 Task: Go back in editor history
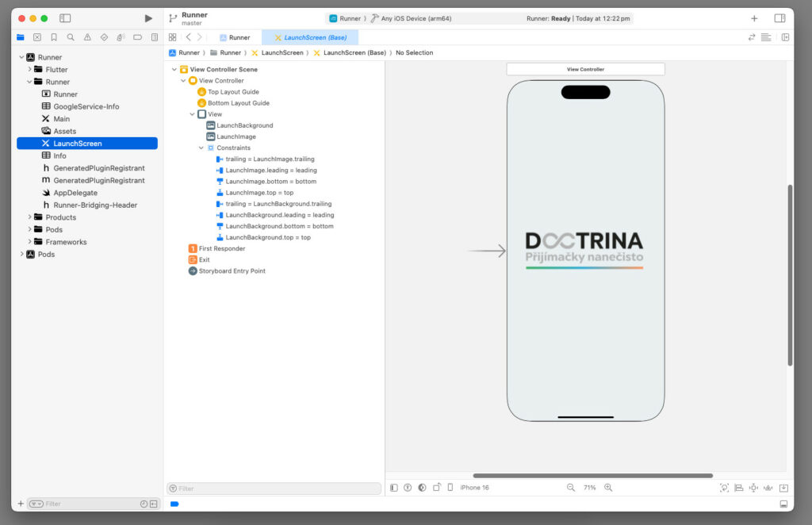pos(189,37)
